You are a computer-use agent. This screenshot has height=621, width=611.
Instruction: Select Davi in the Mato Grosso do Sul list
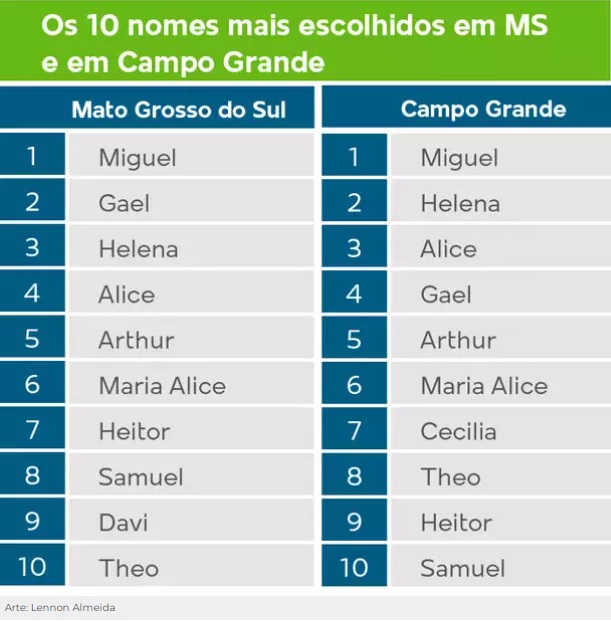[x=123, y=523]
